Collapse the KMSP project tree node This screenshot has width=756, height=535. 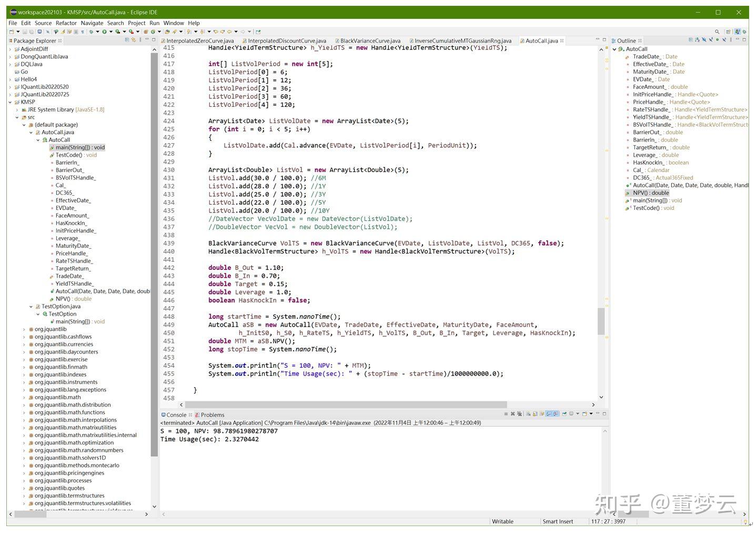[10, 102]
